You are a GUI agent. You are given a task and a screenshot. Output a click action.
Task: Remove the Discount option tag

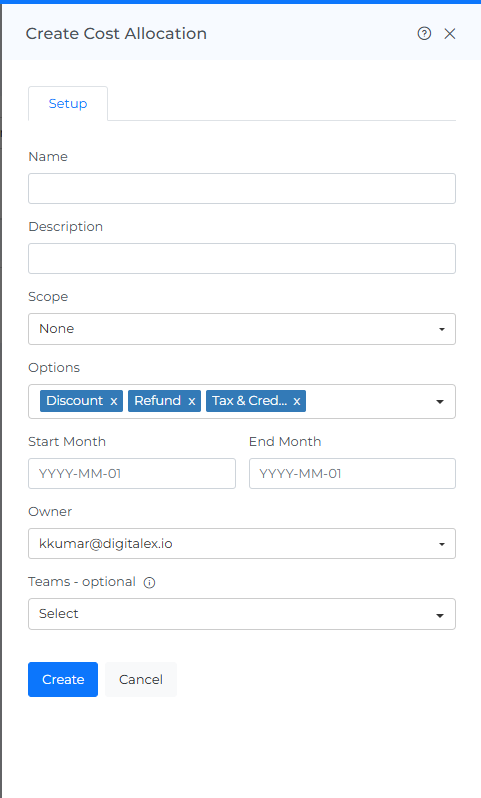click(114, 401)
